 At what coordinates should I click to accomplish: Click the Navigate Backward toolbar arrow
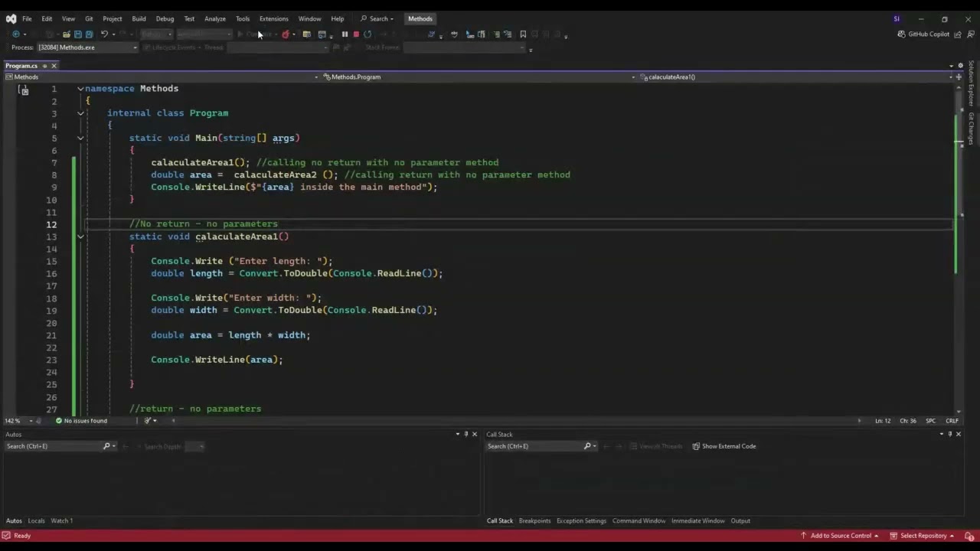coord(15,34)
